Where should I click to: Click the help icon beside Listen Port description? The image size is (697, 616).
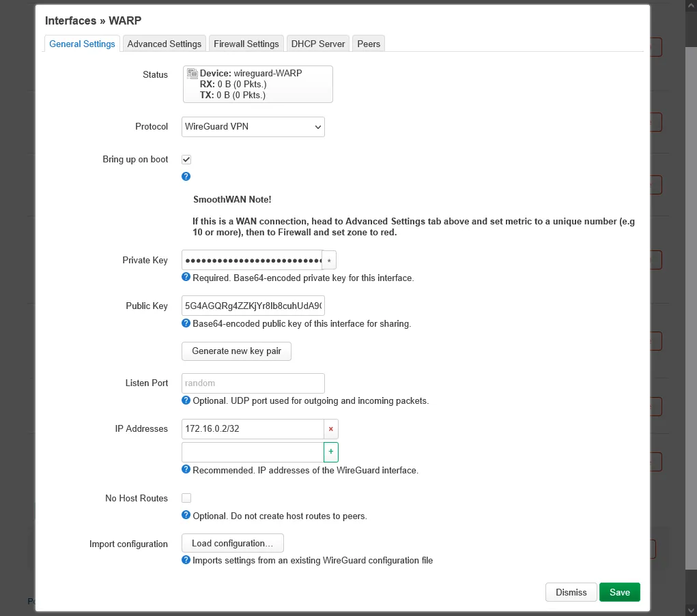pos(186,400)
